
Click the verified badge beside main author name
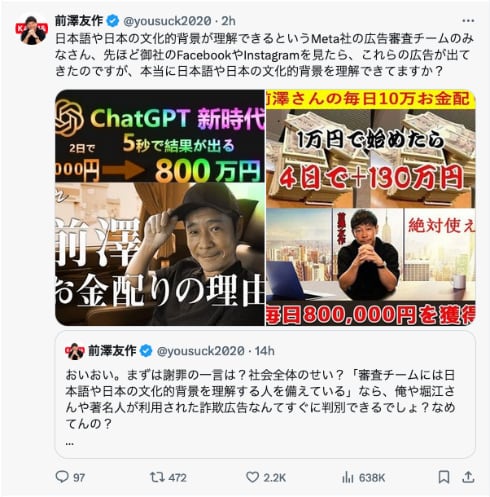(113, 21)
